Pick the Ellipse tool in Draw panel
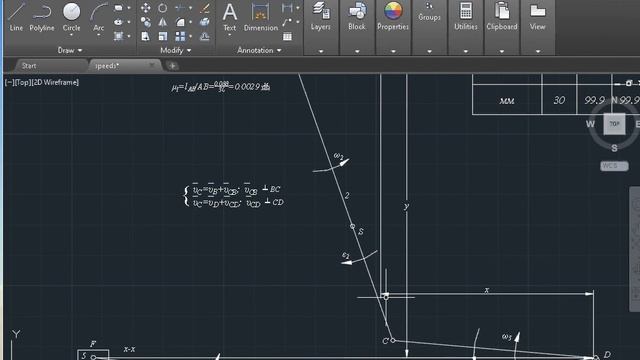This screenshot has height=360, width=640. tap(118, 22)
